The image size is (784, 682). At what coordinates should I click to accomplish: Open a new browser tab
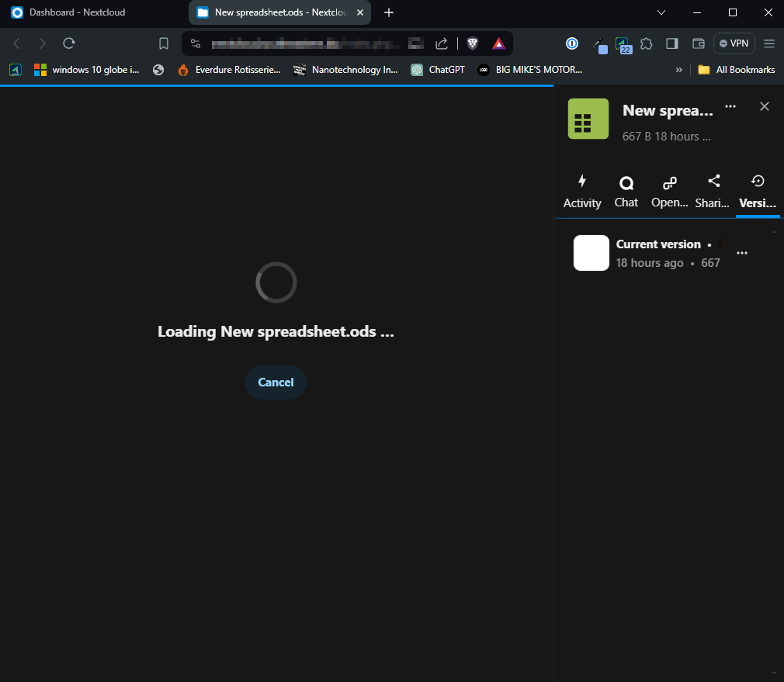pos(389,12)
